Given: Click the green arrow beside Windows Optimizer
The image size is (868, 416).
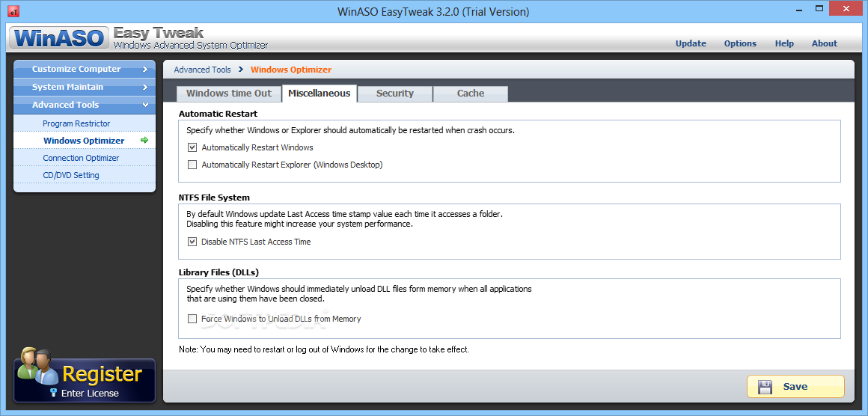Looking at the screenshot, I should (144, 141).
